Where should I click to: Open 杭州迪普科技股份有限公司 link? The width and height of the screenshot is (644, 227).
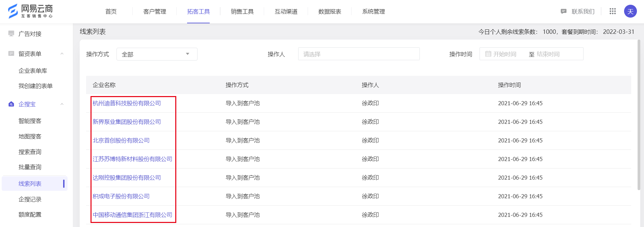[127, 103]
